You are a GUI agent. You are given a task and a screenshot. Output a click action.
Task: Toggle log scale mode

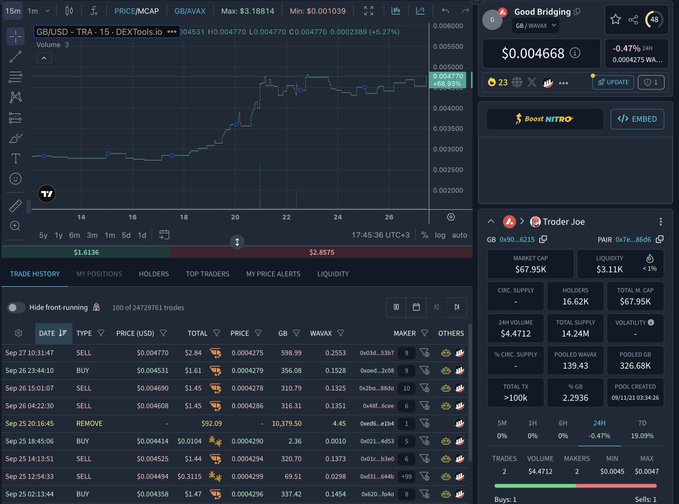[440, 235]
